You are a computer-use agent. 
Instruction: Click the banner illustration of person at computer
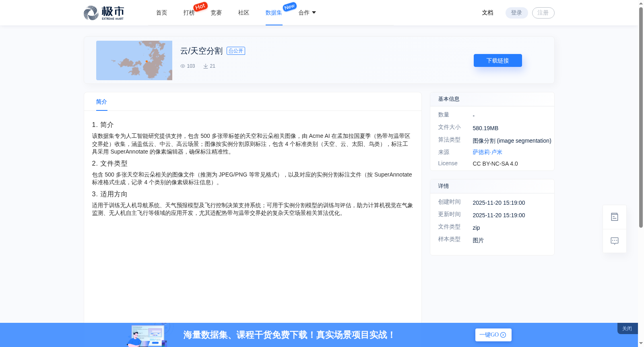click(147, 335)
